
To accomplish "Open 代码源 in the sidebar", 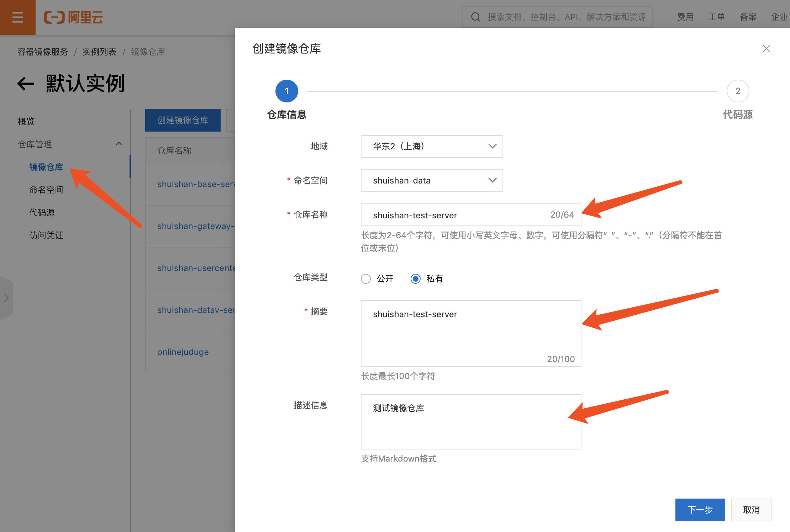I will [42, 212].
